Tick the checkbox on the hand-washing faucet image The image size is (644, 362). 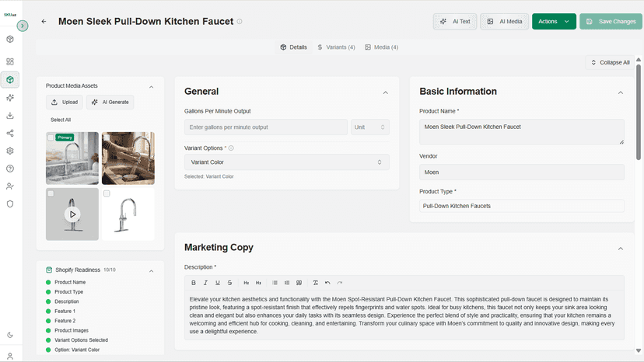107,137
